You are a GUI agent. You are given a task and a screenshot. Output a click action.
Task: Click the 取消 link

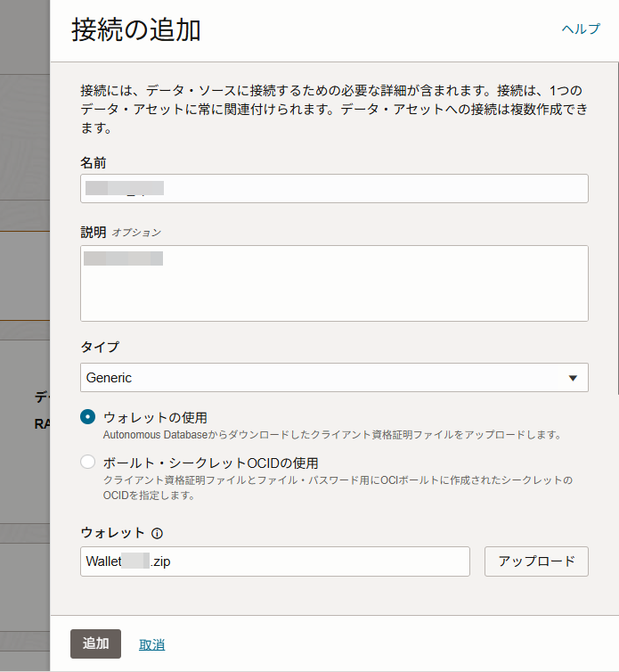point(151,644)
